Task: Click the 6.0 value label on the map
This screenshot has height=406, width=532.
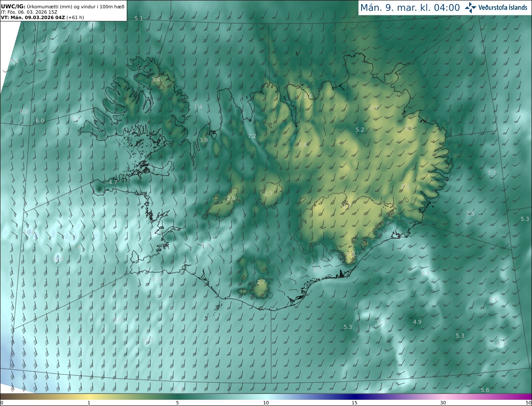Action: tap(39, 121)
